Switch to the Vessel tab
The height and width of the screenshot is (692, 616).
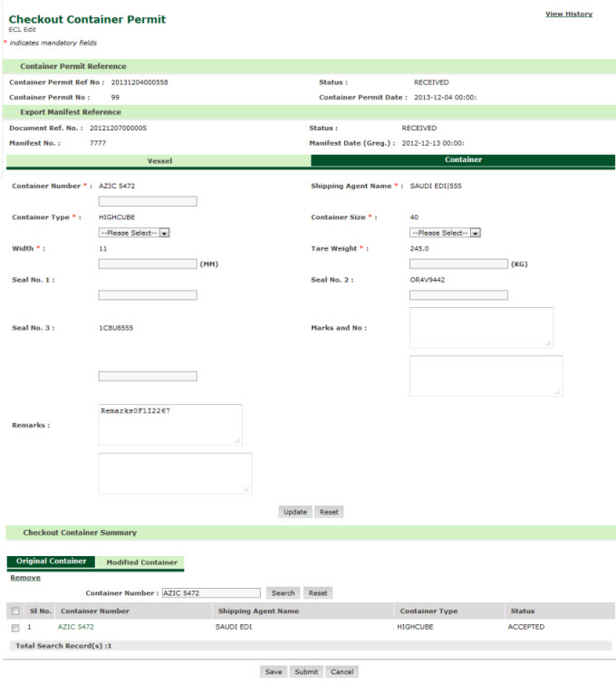159,160
